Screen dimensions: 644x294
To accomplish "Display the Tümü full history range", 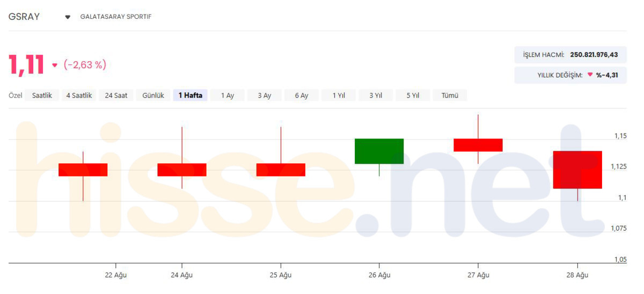I will point(450,95).
